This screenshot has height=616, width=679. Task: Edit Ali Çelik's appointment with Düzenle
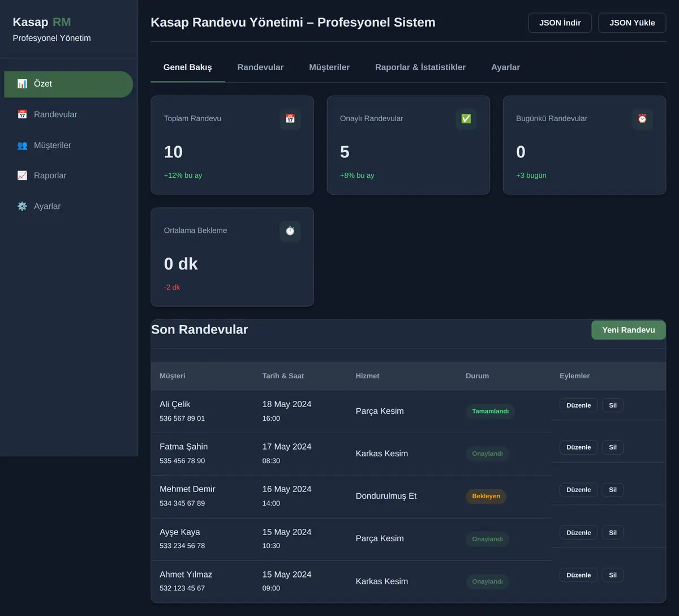pyautogui.click(x=578, y=405)
